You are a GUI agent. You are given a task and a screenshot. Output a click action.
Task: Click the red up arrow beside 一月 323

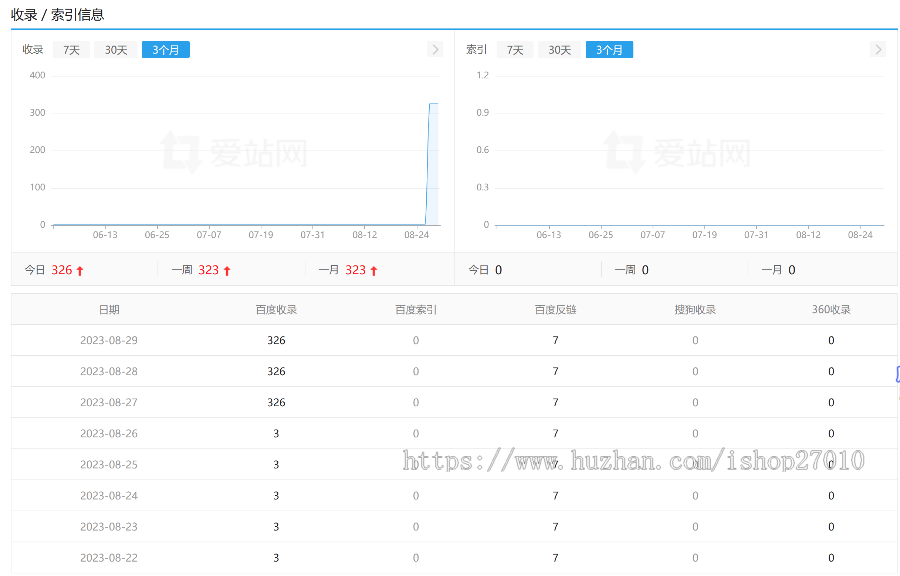pyautogui.click(x=374, y=271)
